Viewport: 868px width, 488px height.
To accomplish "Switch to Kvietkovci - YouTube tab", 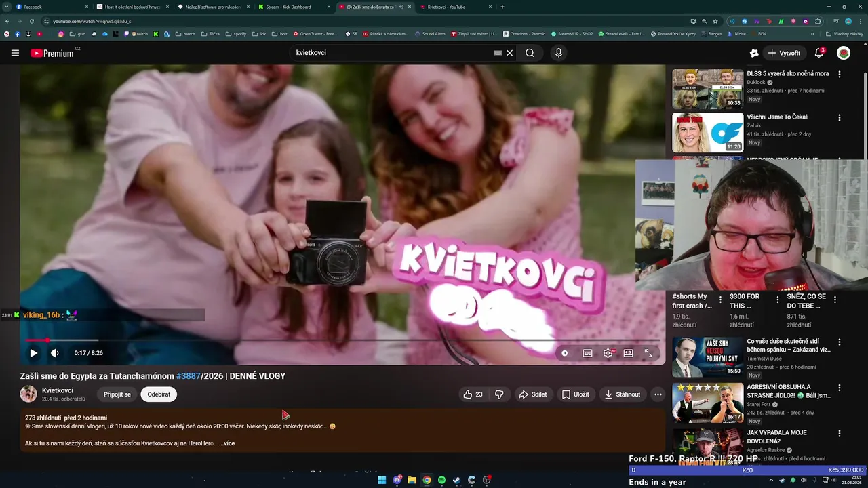I will point(456,7).
